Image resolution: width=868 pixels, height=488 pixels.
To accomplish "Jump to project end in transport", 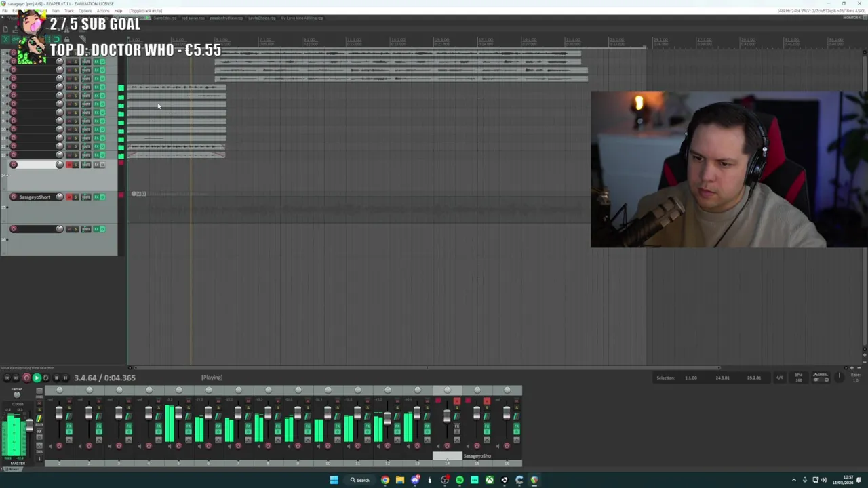I will [16, 378].
